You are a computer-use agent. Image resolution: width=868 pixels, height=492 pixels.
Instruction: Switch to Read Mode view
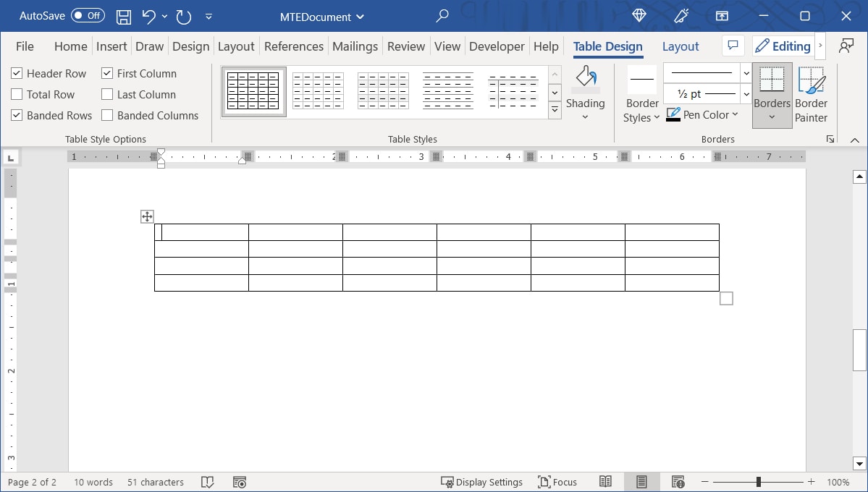click(x=605, y=481)
